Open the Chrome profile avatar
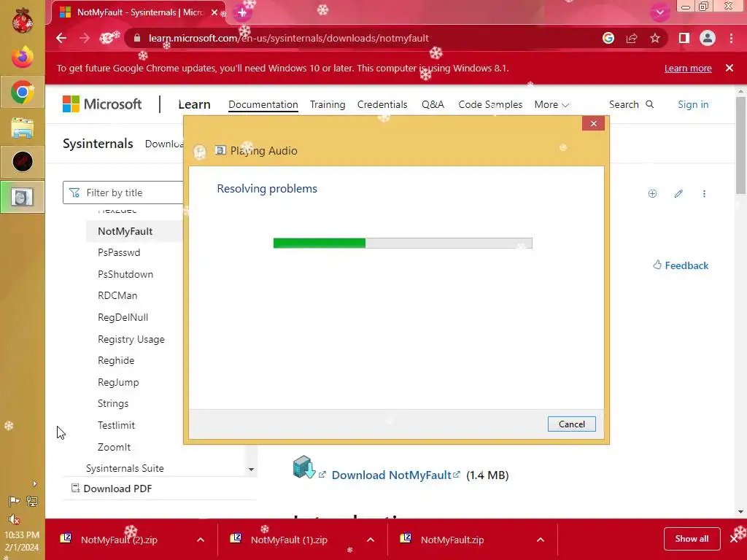747x560 pixels. tap(708, 38)
